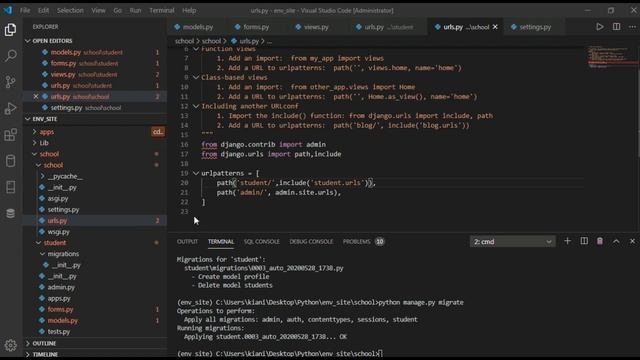Close urls.py school\school in Open Editors
The width and height of the screenshot is (640, 360).
[36, 97]
